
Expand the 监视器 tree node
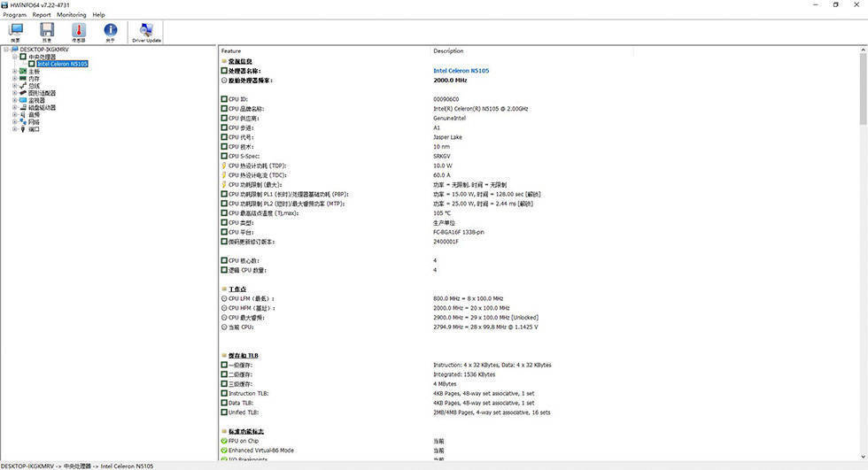[14, 100]
